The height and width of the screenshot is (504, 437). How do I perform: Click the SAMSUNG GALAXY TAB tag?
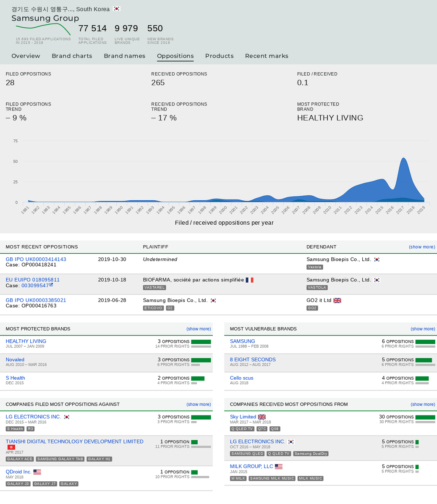60,459
